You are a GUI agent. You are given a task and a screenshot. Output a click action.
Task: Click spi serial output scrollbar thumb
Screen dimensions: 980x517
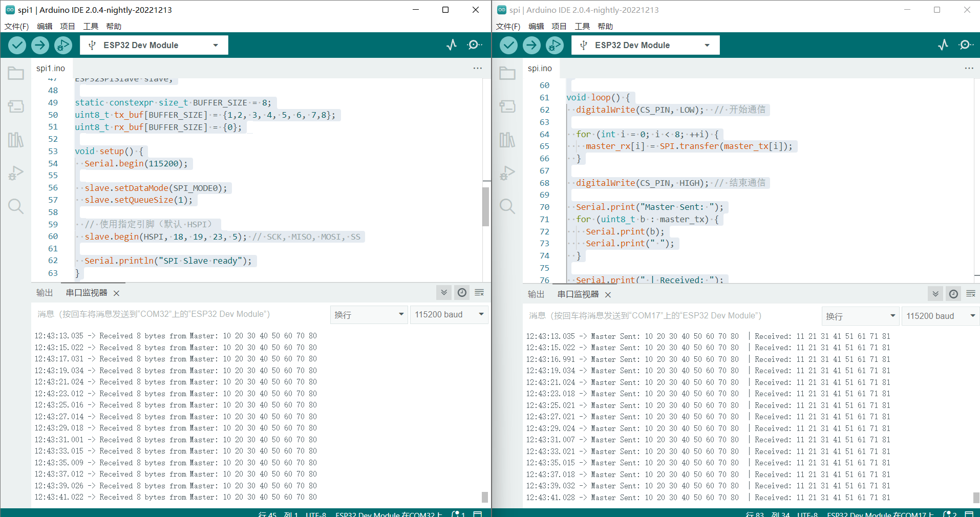[x=976, y=497]
